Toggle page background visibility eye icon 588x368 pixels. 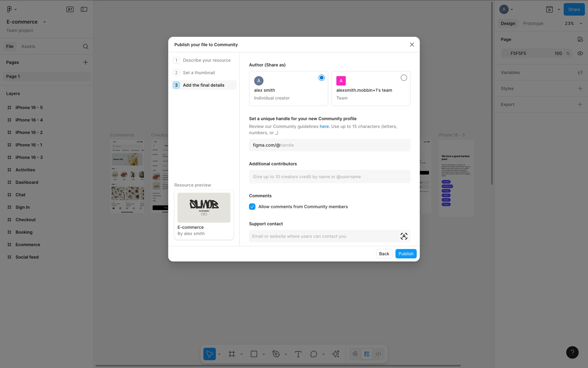[580, 53]
